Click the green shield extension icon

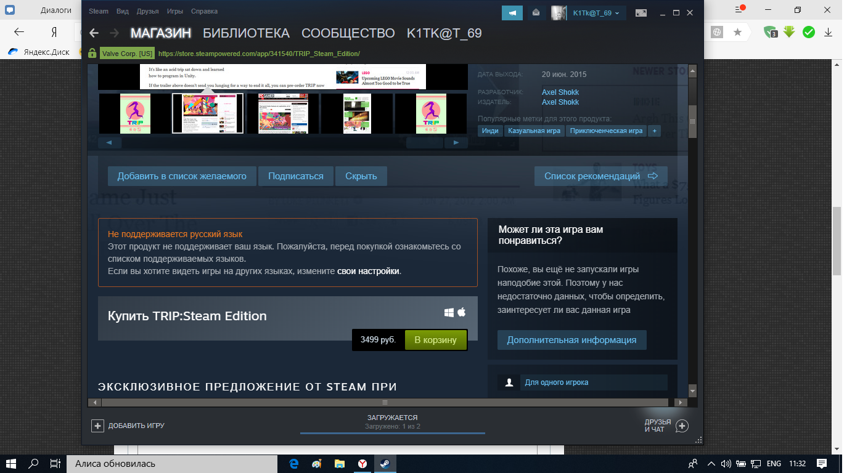770,32
